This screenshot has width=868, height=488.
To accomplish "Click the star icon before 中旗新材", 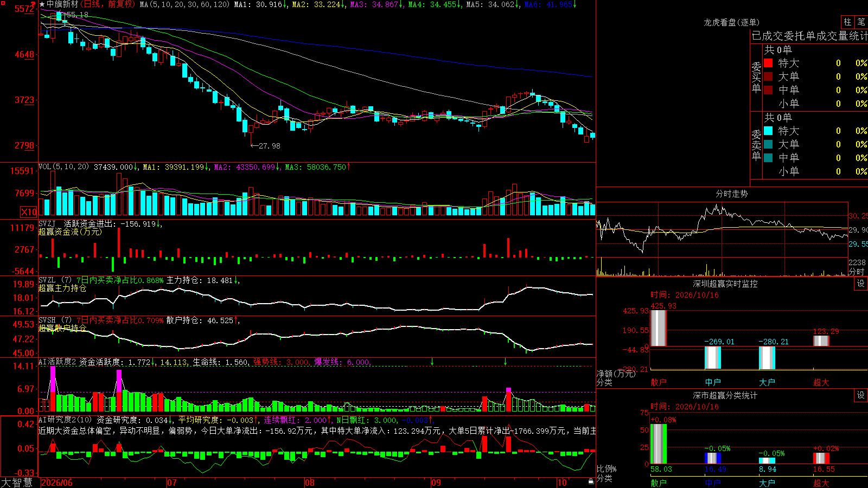I will pos(42,4).
